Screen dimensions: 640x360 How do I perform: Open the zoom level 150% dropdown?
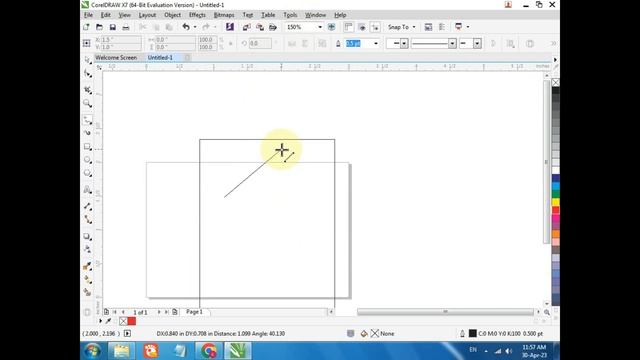(320, 27)
